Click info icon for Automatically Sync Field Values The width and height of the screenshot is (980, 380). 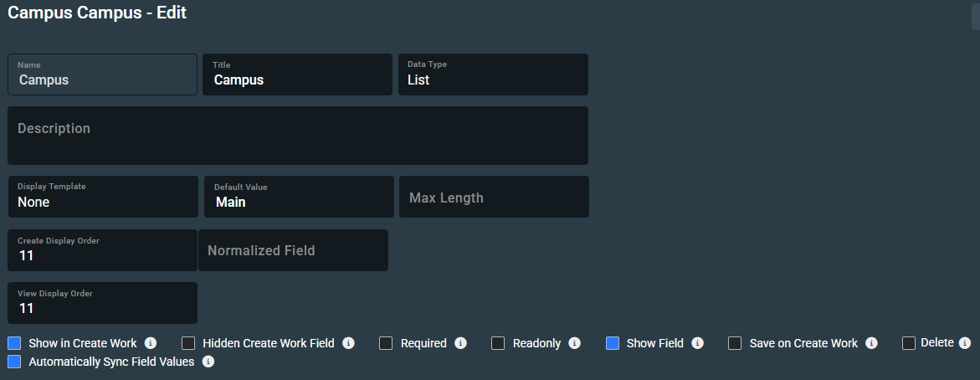coord(208,362)
